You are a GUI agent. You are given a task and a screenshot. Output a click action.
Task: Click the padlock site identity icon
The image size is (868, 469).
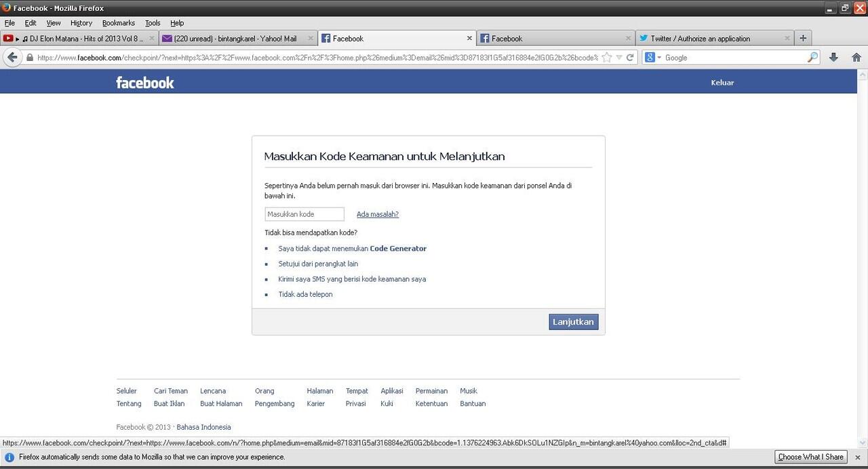tap(29, 58)
